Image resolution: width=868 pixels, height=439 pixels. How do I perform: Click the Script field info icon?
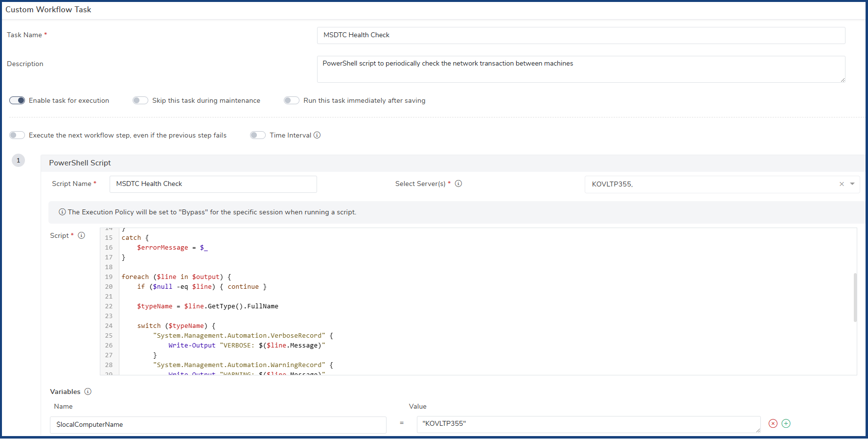click(x=82, y=235)
